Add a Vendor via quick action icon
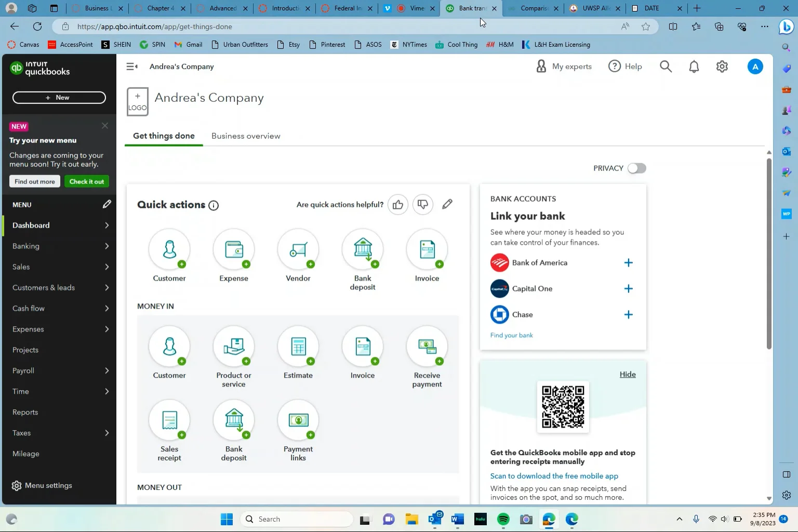The height and width of the screenshot is (532, 798). pyautogui.click(x=298, y=250)
